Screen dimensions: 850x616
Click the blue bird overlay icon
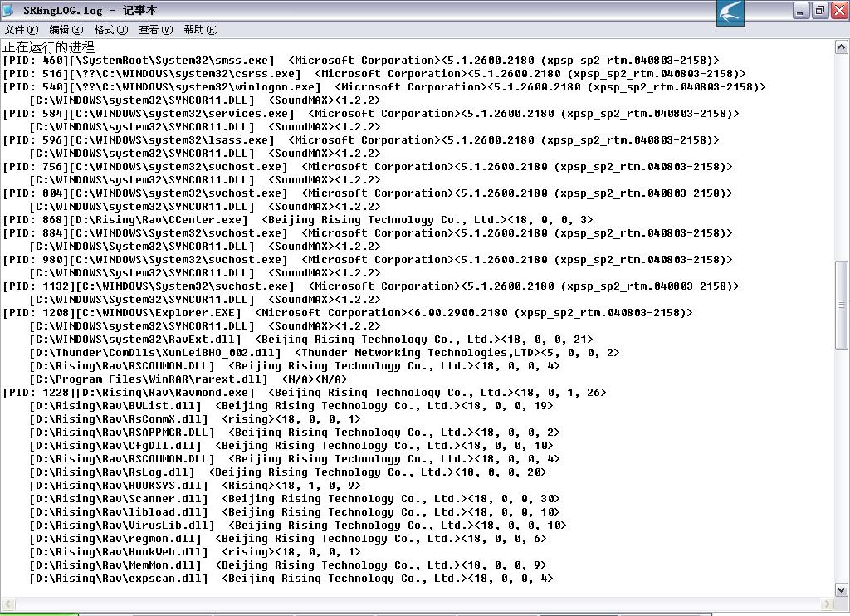[x=730, y=12]
